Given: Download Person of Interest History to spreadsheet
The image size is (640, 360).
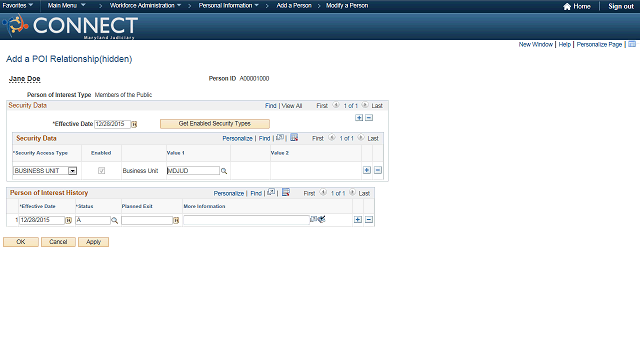Looking at the screenshot, I should [286, 192].
